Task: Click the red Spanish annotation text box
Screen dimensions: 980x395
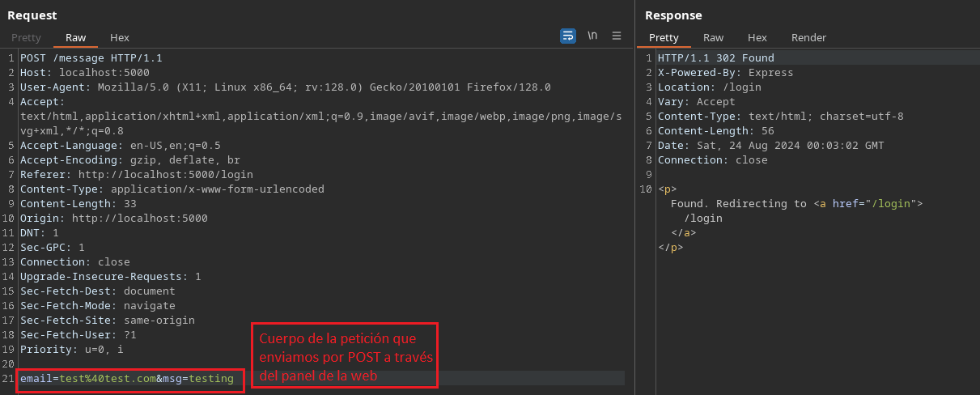Action: 344,355
